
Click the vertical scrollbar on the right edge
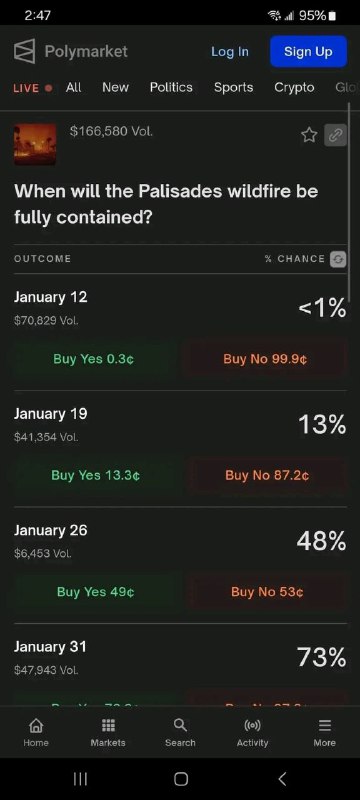point(349,202)
